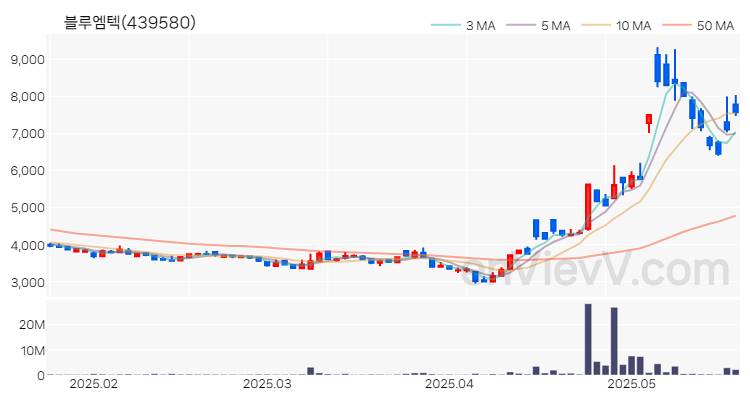750x400 pixels.
Task: Click the 3,000 price axis label
Action: coord(27,282)
